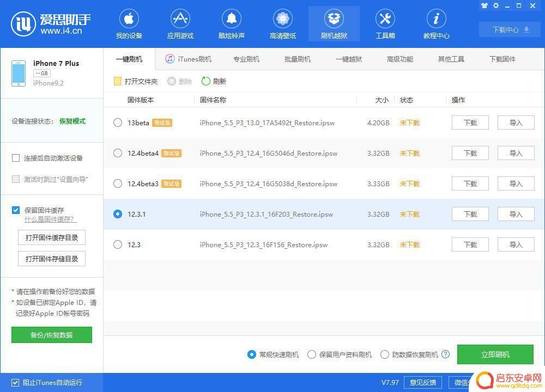Switch to 批量刷机 tab

click(x=298, y=59)
